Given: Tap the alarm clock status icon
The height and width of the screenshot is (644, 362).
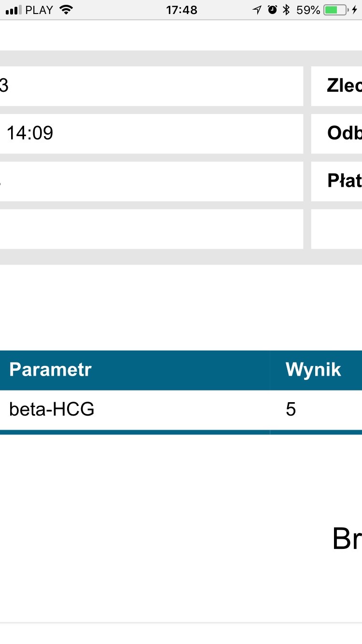Looking at the screenshot, I should 272,10.
